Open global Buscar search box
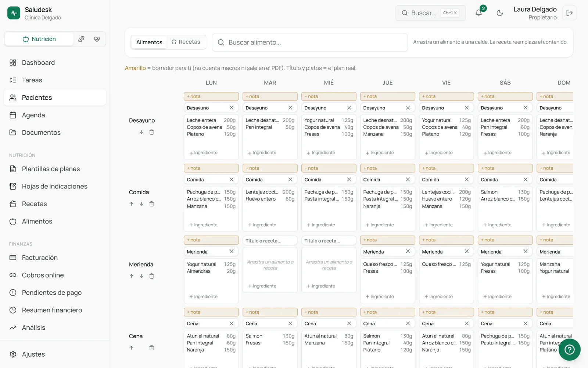 430,13
